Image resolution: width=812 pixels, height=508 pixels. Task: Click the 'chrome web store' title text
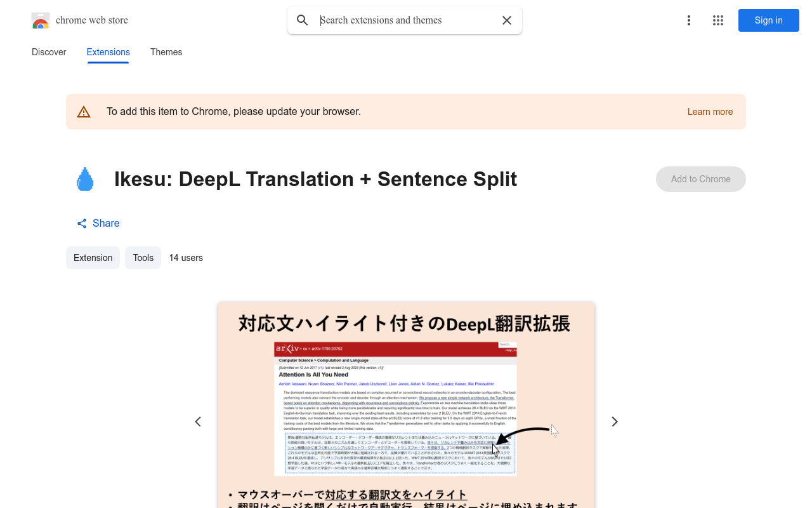point(92,20)
